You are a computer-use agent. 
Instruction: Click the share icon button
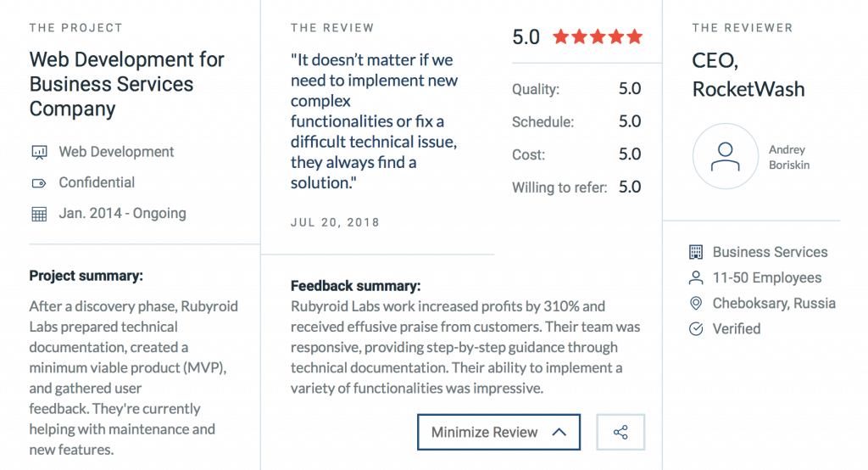click(620, 433)
